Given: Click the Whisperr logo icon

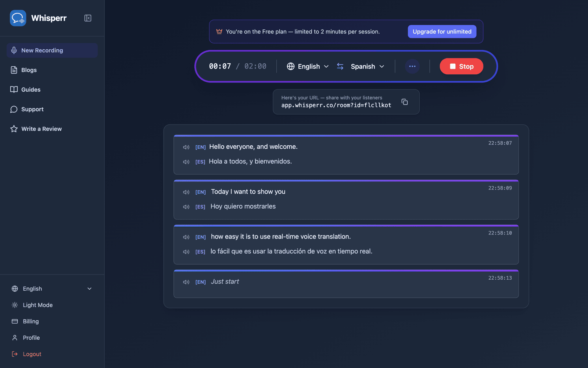Looking at the screenshot, I should [x=18, y=18].
